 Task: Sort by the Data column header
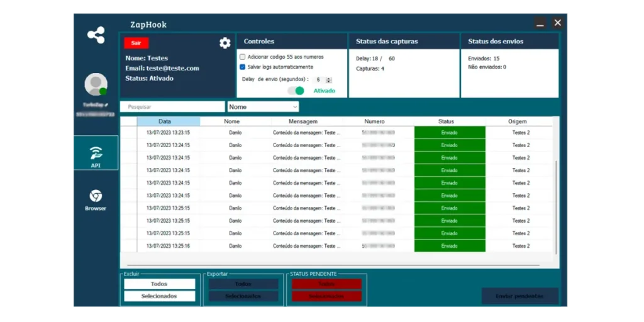tap(169, 121)
